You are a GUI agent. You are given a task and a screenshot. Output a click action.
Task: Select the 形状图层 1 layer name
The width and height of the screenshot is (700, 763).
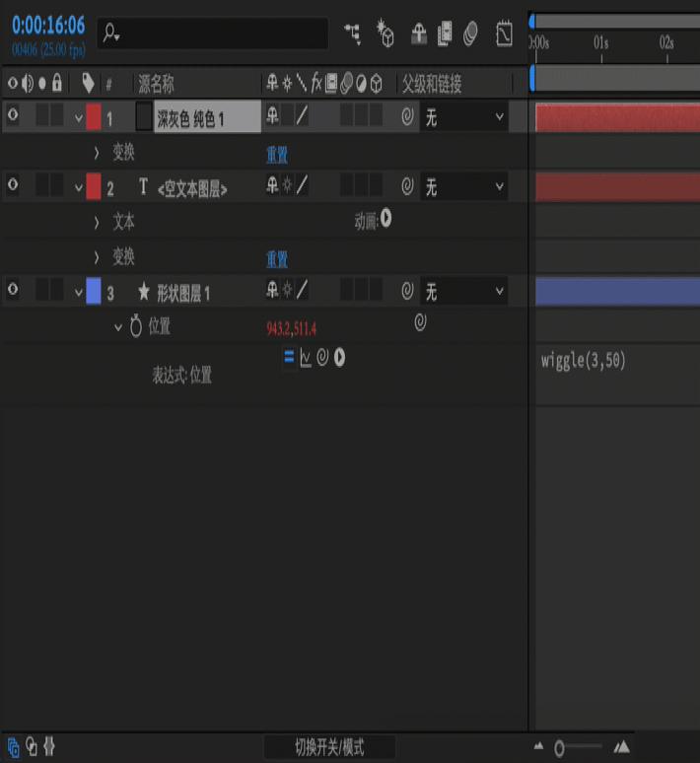[183, 294]
